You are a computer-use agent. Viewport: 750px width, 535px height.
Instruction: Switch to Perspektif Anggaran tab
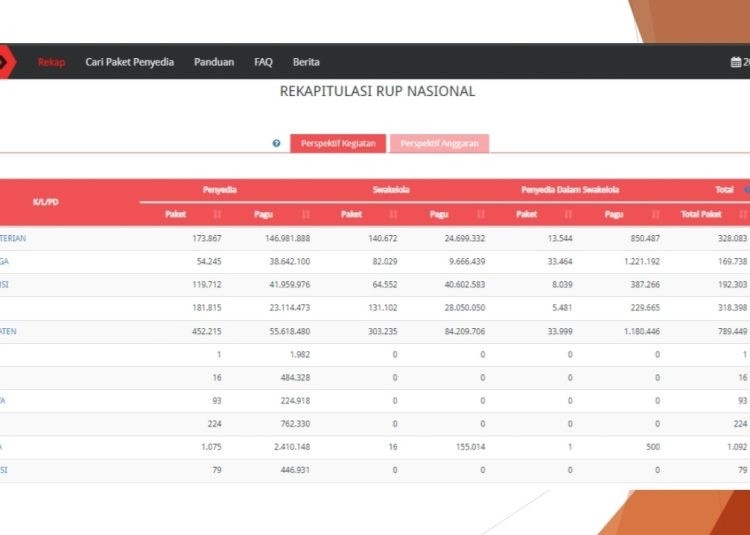[440, 143]
